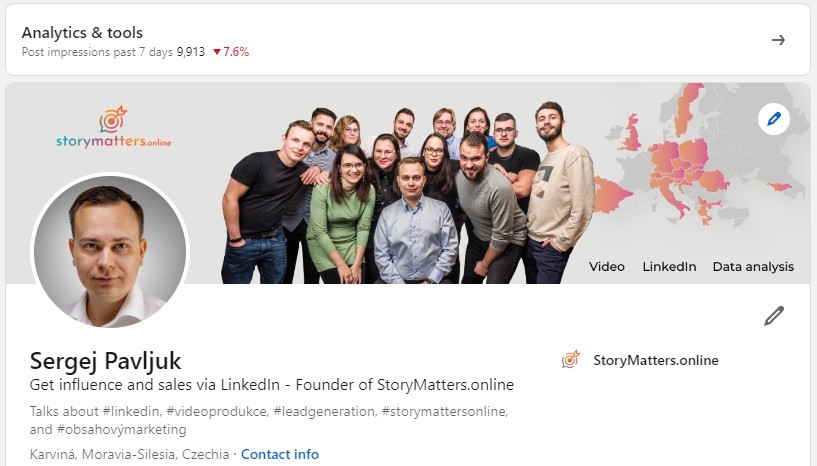Viewport: 817px width, 466px height.
Task: Click the team group photo in the banner
Action: (x=409, y=193)
